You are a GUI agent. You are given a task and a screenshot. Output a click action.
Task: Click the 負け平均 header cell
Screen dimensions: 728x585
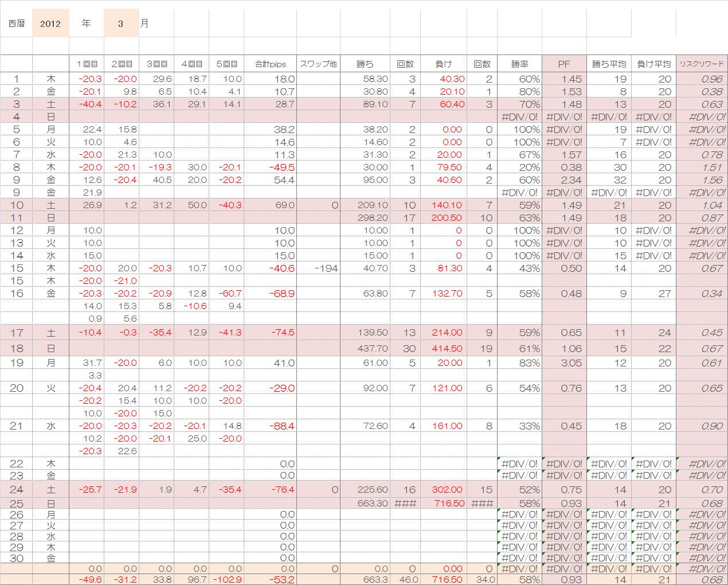click(x=653, y=64)
